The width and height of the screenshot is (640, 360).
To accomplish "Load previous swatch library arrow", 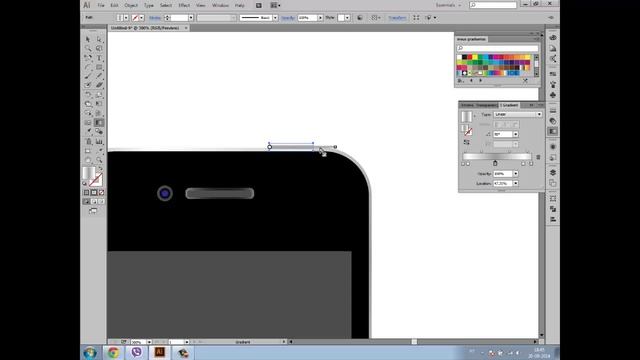I will pos(471,81).
